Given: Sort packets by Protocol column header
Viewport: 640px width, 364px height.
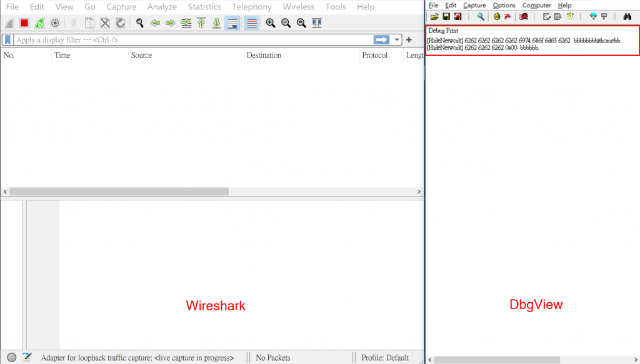Looking at the screenshot, I should [x=381, y=56].
